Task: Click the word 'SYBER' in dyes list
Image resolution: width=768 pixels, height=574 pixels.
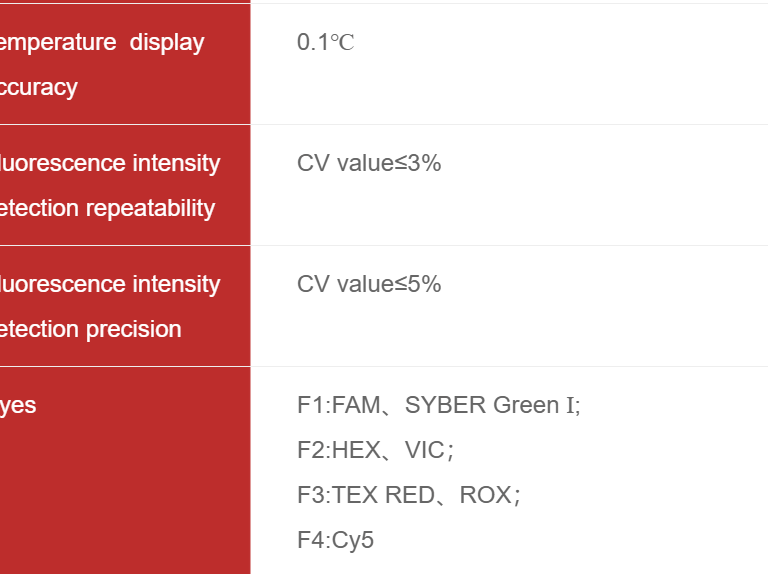Action: (x=445, y=405)
